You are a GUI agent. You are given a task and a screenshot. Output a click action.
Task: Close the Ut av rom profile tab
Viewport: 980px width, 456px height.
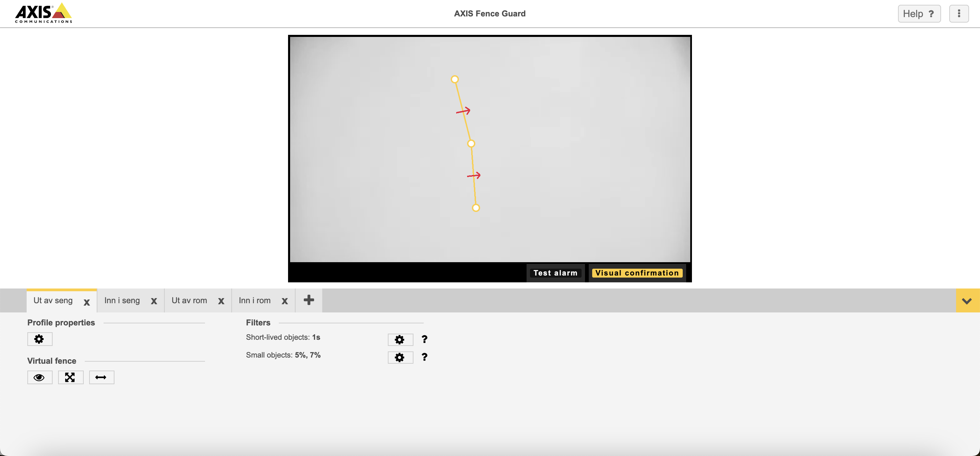tap(221, 300)
